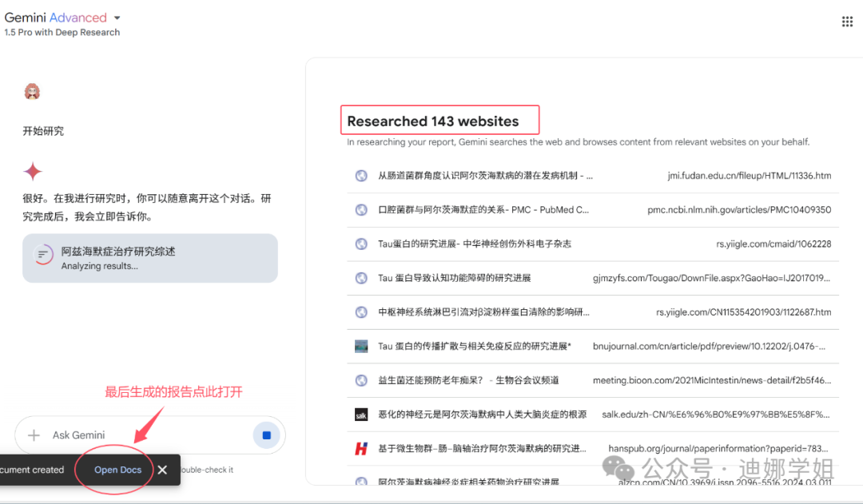Click the hanspub.org/journal URL text

(x=718, y=449)
